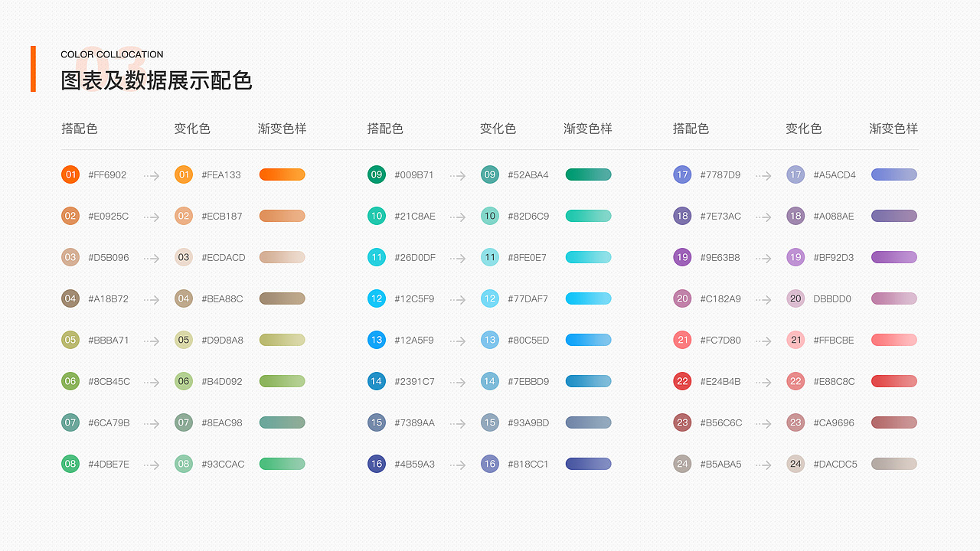Click the hex code #4B59A3

(414, 464)
